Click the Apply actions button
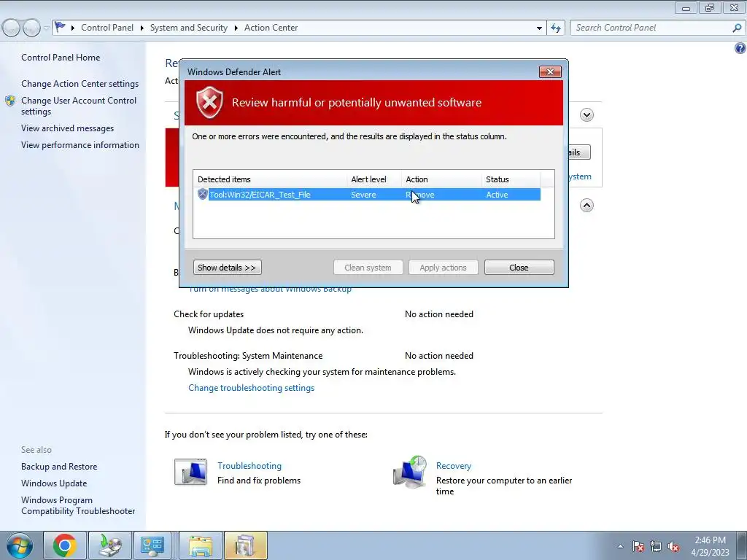This screenshot has width=747, height=560. click(443, 267)
